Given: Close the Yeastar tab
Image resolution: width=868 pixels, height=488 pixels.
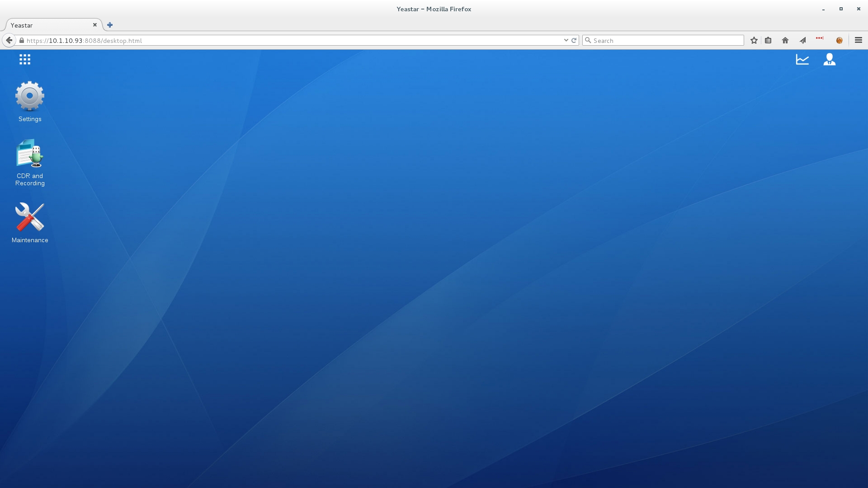Looking at the screenshot, I should [x=95, y=25].
